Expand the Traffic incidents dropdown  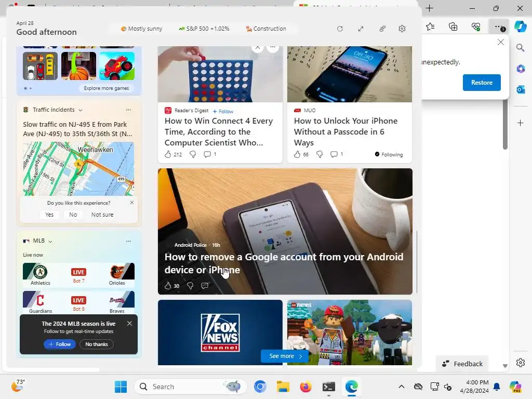point(81,110)
